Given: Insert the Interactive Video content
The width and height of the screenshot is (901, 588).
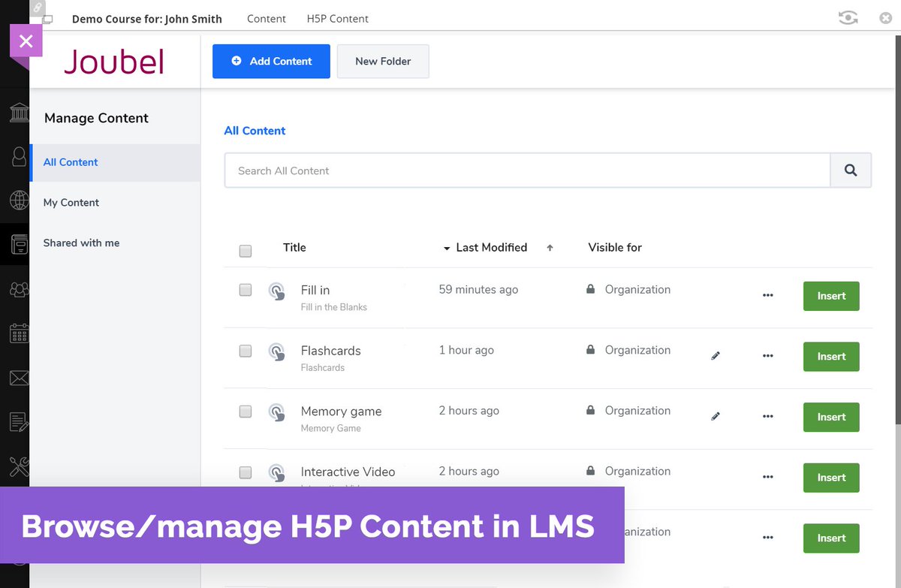Looking at the screenshot, I should pyautogui.click(x=831, y=478).
